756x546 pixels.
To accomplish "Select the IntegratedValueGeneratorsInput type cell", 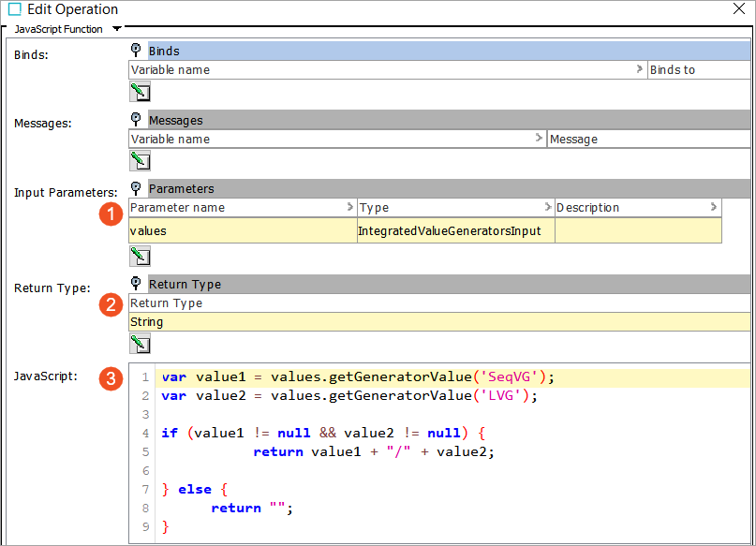I will point(455,230).
